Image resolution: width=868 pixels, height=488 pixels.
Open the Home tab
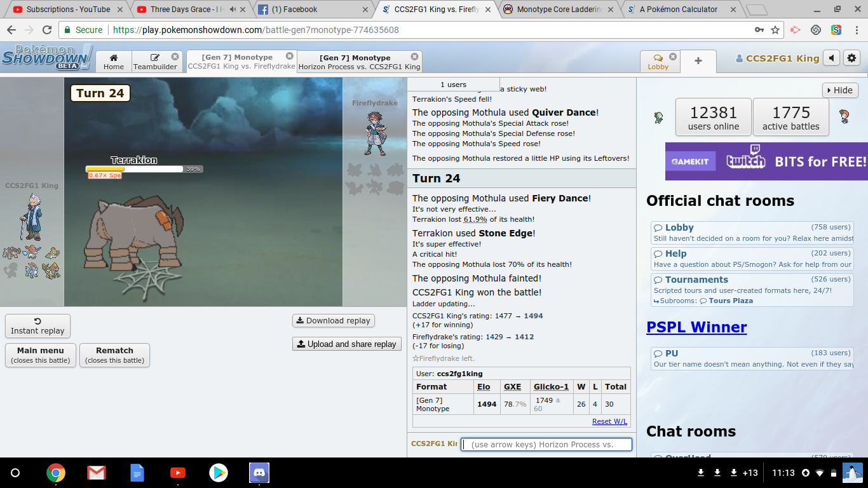tap(114, 62)
